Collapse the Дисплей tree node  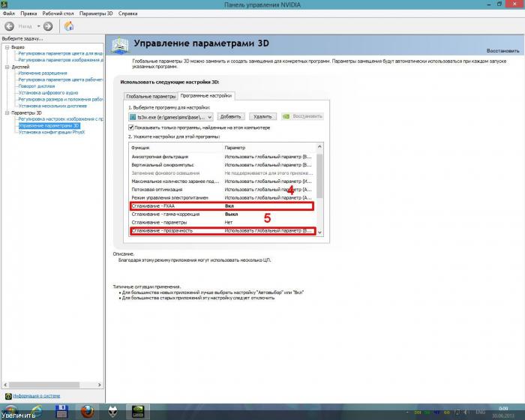coord(7,67)
